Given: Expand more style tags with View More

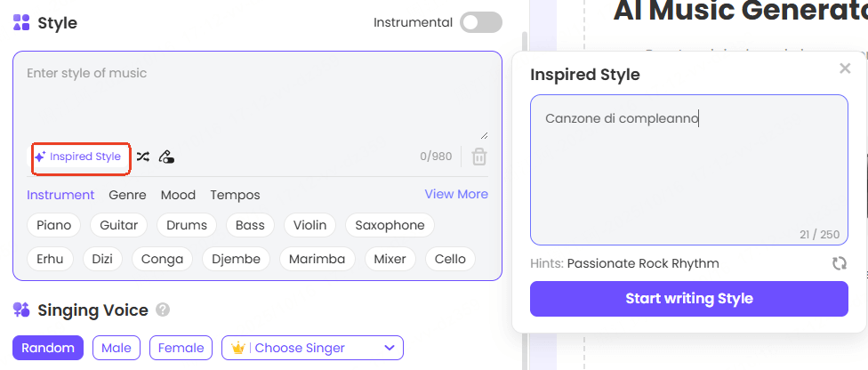Looking at the screenshot, I should click(x=456, y=195).
